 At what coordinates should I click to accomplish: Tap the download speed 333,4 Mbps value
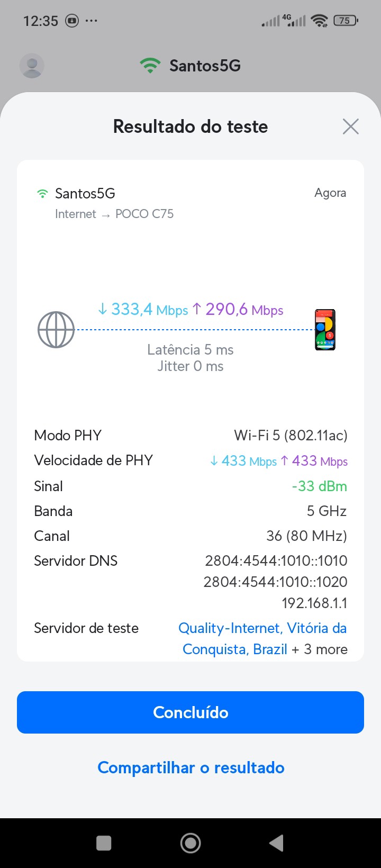tap(143, 309)
